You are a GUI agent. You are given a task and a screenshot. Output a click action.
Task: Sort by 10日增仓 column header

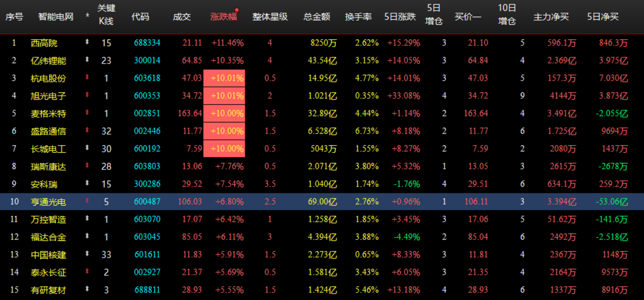(507, 15)
